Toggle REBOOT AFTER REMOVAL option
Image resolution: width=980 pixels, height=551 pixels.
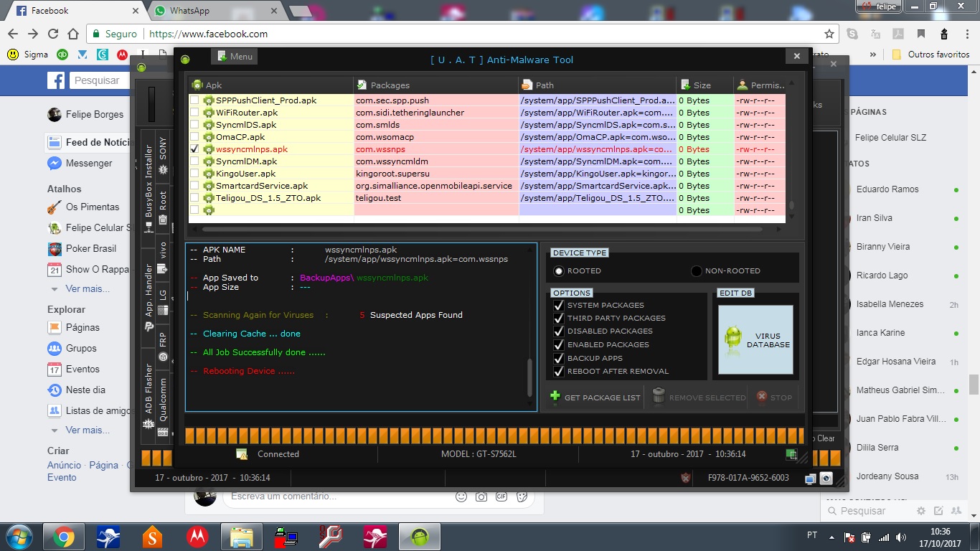pos(559,371)
